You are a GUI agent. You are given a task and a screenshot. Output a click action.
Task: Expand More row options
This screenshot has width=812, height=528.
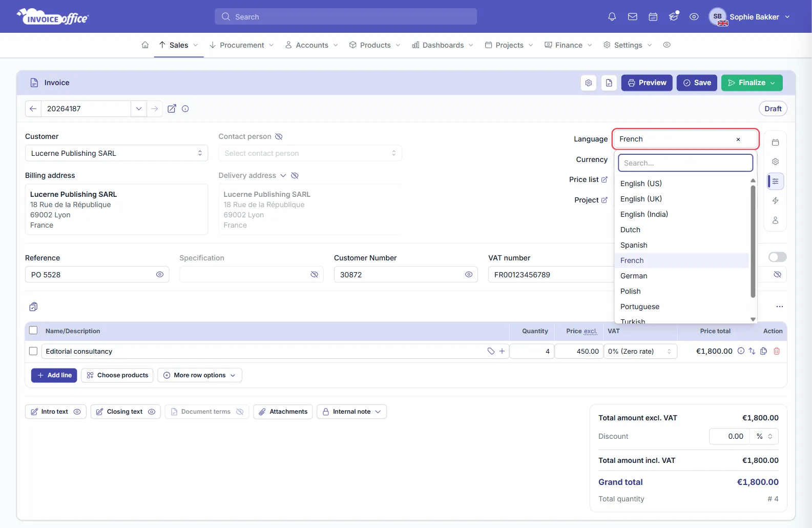(x=200, y=375)
